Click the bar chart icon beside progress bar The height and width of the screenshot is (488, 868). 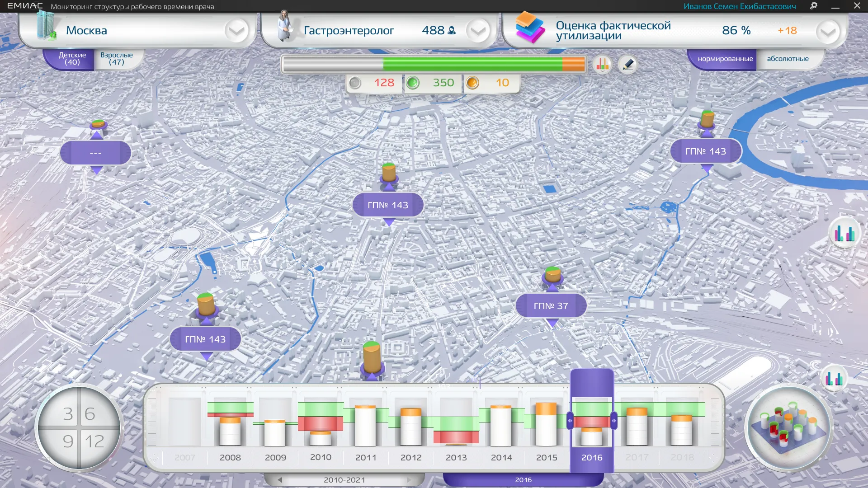coord(602,65)
